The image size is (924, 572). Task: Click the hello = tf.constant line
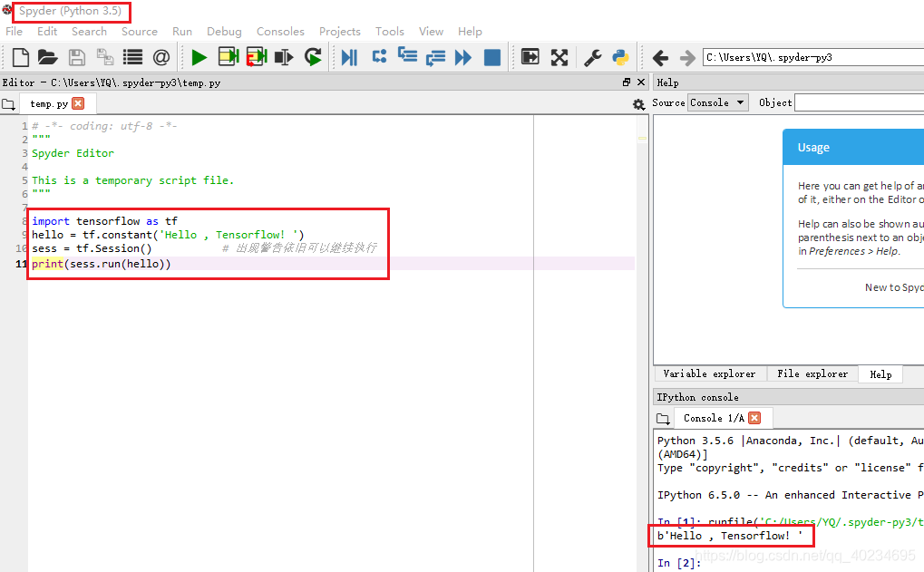[168, 235]
